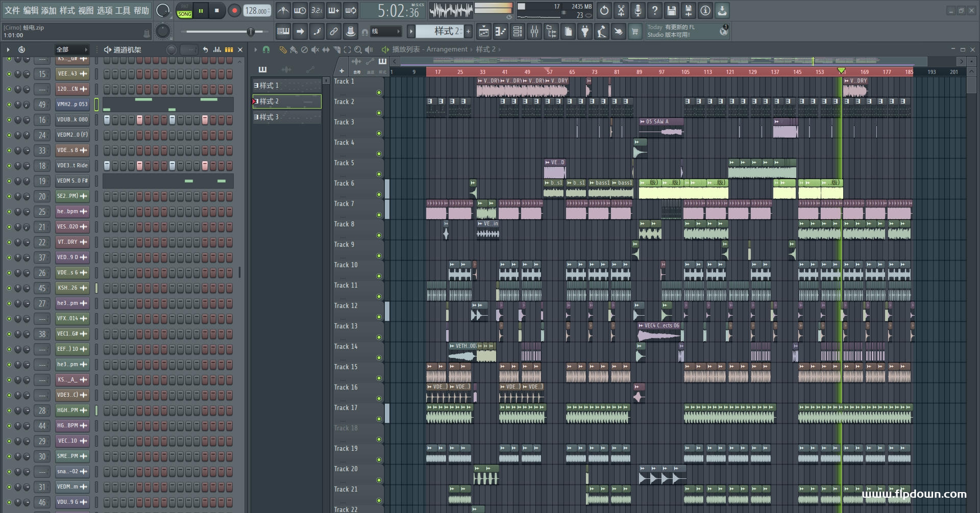Open the 编辑 (Edit) menu

pos(30,10)
